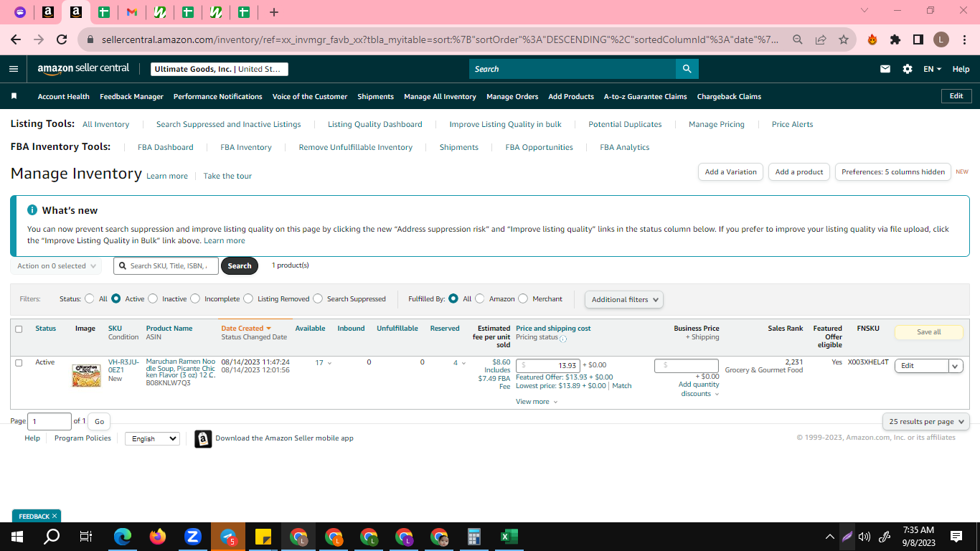Open Microsoft Edge from the taskbar

coord(123,537)
